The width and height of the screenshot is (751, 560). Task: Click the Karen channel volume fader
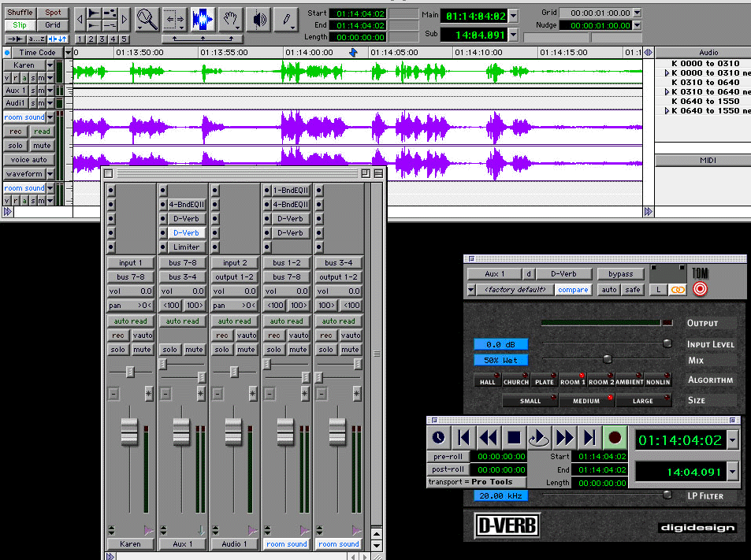[x=129, y=432]
